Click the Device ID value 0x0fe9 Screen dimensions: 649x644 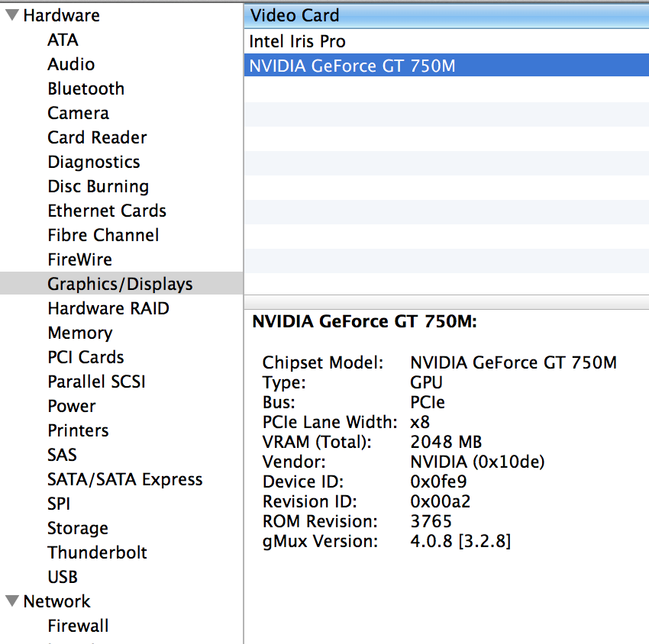439,481
